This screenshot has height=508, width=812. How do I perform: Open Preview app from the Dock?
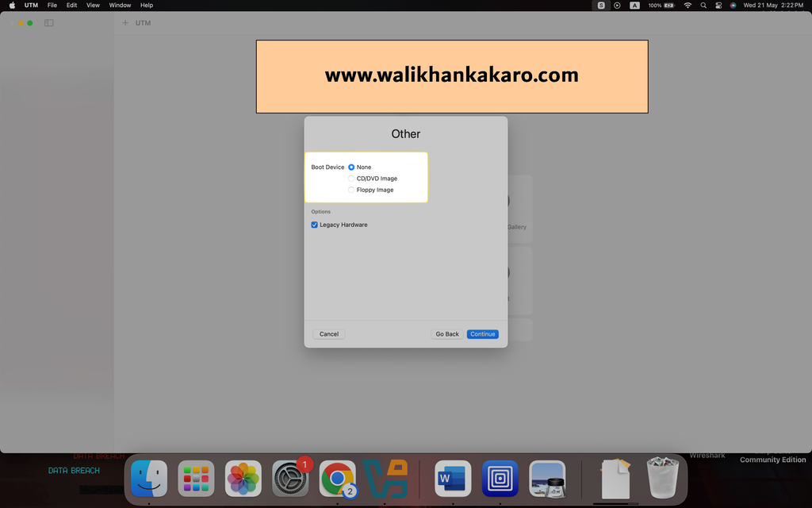tap(547, 478)
